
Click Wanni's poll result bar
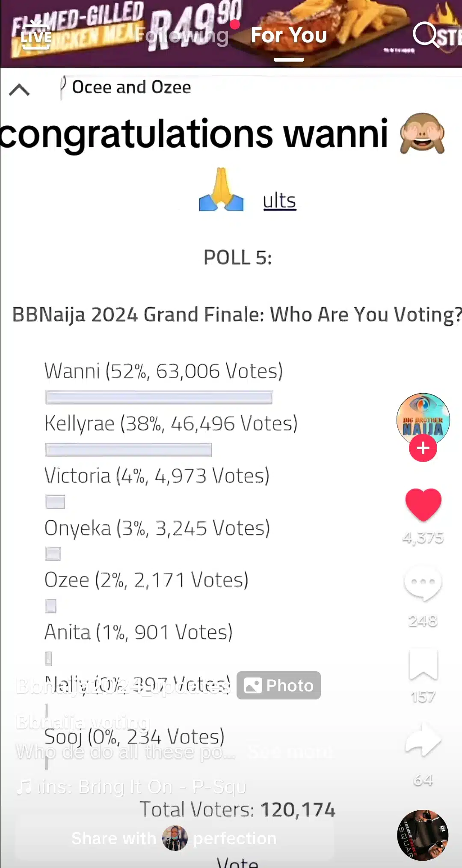(159, 397)
